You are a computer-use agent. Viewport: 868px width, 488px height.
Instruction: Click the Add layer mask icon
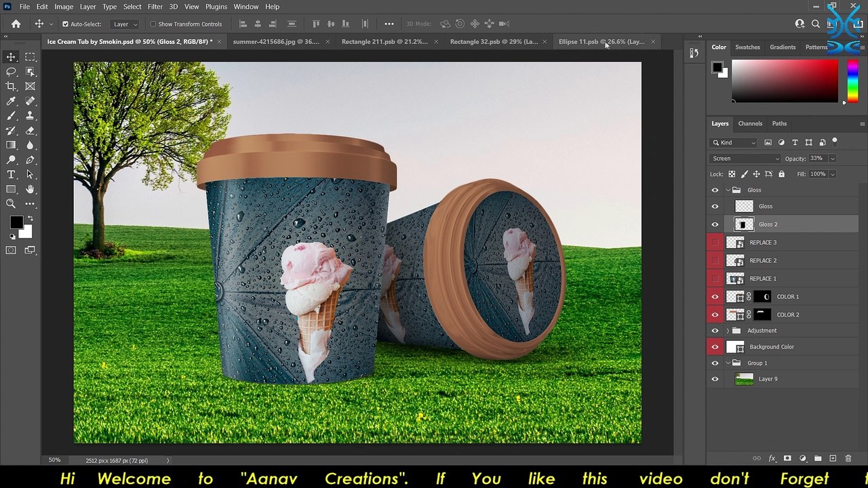tap(787, 459)
